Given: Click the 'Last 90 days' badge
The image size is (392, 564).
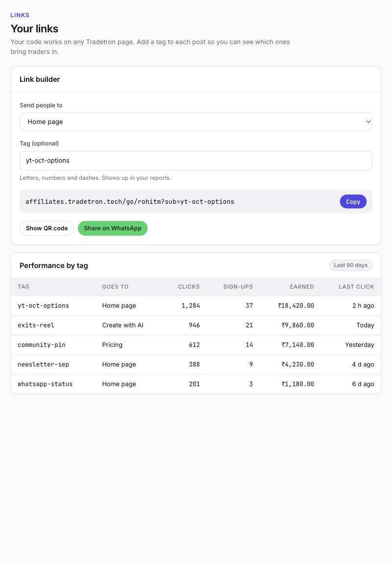Looking at the screenshot, I should 351,265.
